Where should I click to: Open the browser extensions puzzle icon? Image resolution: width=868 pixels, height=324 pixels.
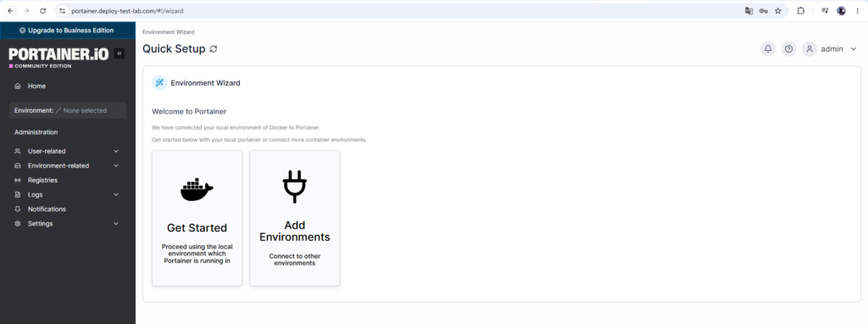[x=800, y=10]
